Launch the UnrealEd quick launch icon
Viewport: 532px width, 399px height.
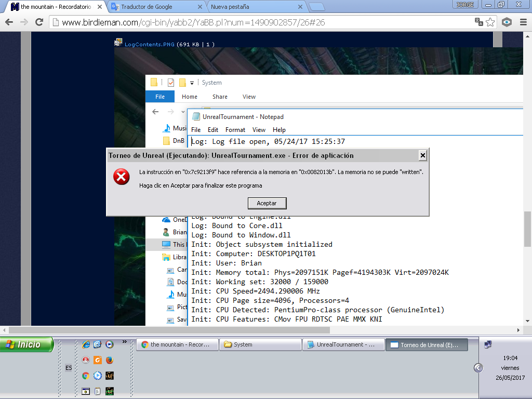click(109, 391)
